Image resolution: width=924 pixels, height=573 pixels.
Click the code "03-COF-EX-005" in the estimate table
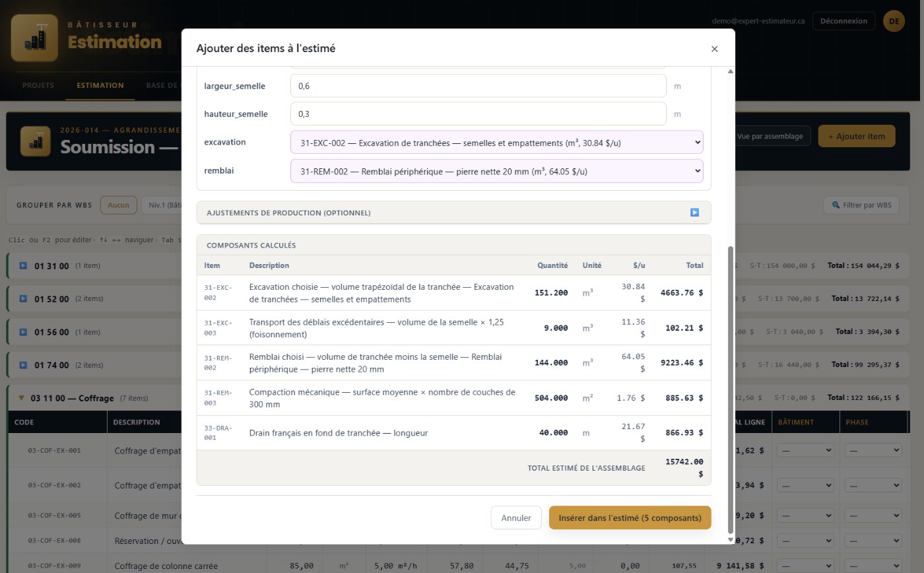pyautogui.click(x=54, y=516)
